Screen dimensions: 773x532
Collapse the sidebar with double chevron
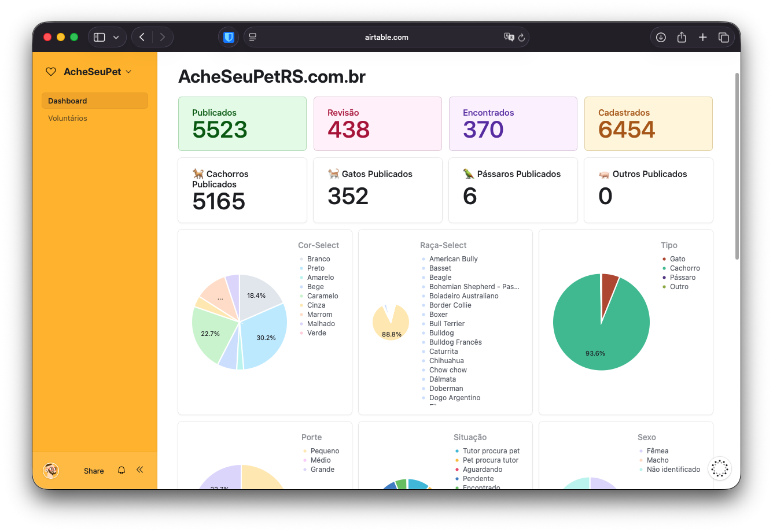click(139, 470)
